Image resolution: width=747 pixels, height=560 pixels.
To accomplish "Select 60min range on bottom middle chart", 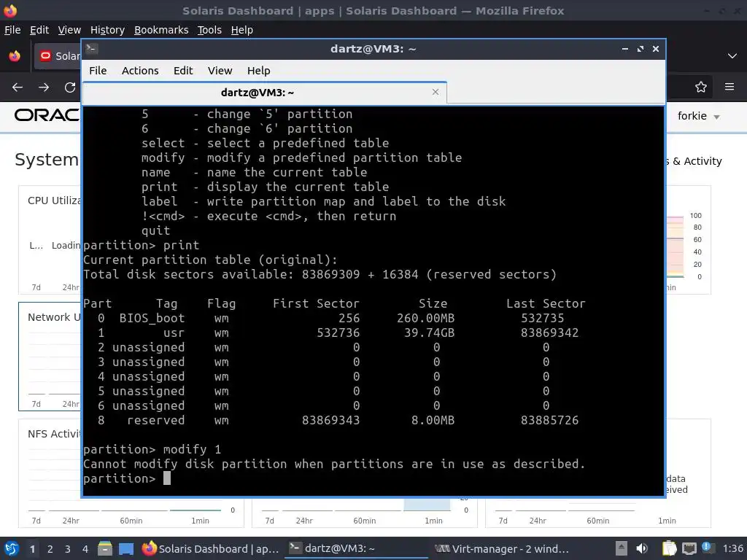I will tap(365, 521).
